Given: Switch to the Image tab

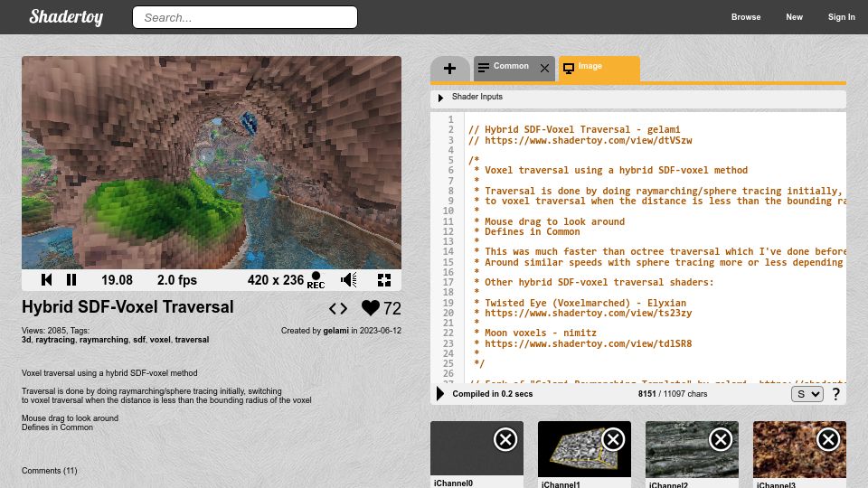Looking at the screenshot, I should [599, 68].
